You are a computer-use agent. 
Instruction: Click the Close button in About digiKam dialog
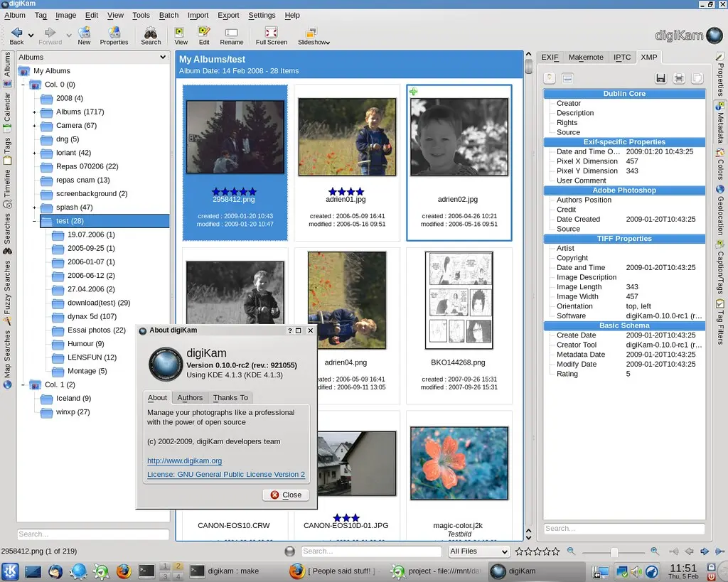coord(285,495)
